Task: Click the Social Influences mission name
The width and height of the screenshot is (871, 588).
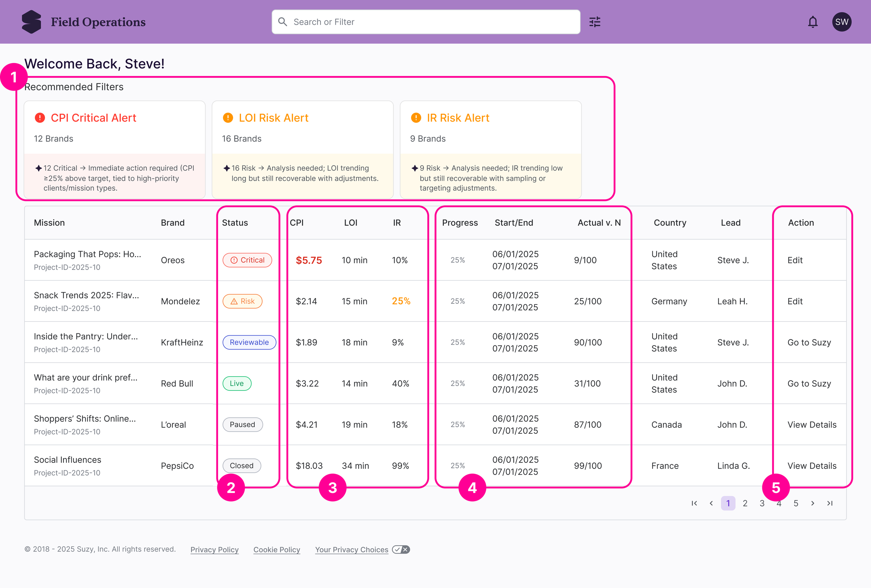Action: point(68,460)
